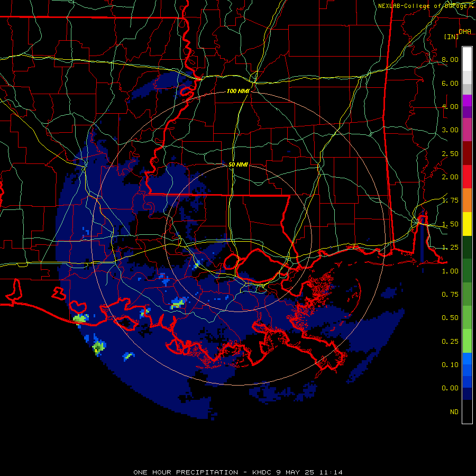Image resolution: width=476 pixels, height=476 pixels.
Task: Click the 0.25 legend value
Action: coord(450,342)
